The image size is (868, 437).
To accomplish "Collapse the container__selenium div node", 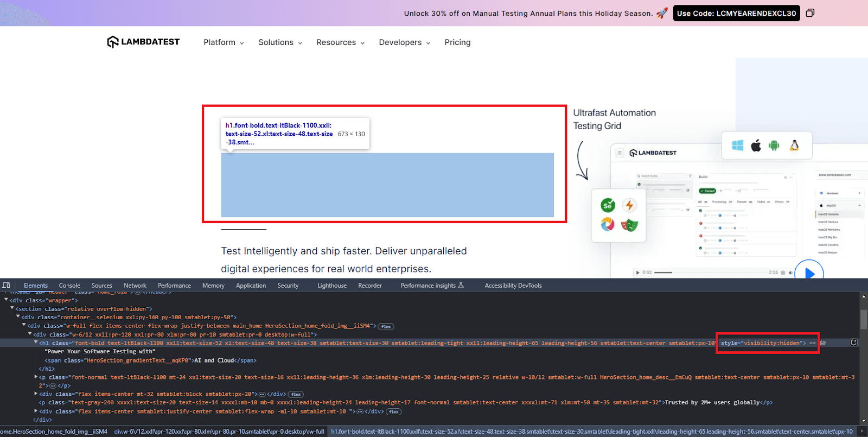I will click(x=18, y=316).
